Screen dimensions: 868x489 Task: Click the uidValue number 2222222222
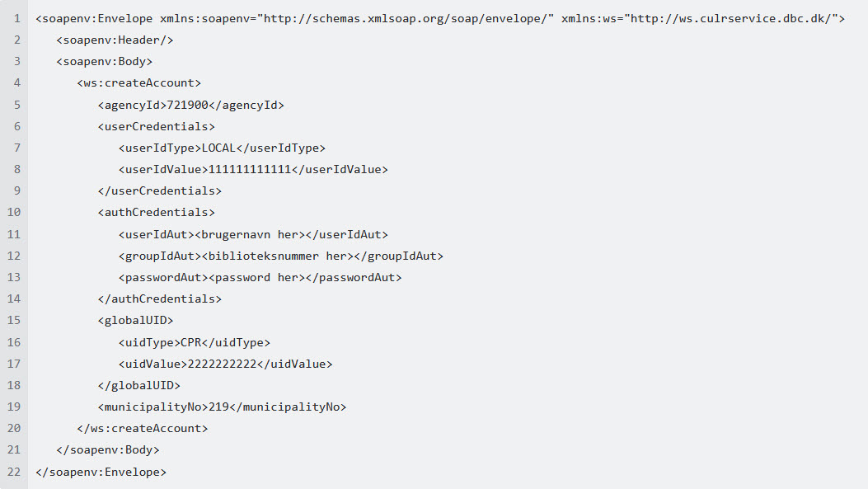pyautogui.click(x=222, y=364)
